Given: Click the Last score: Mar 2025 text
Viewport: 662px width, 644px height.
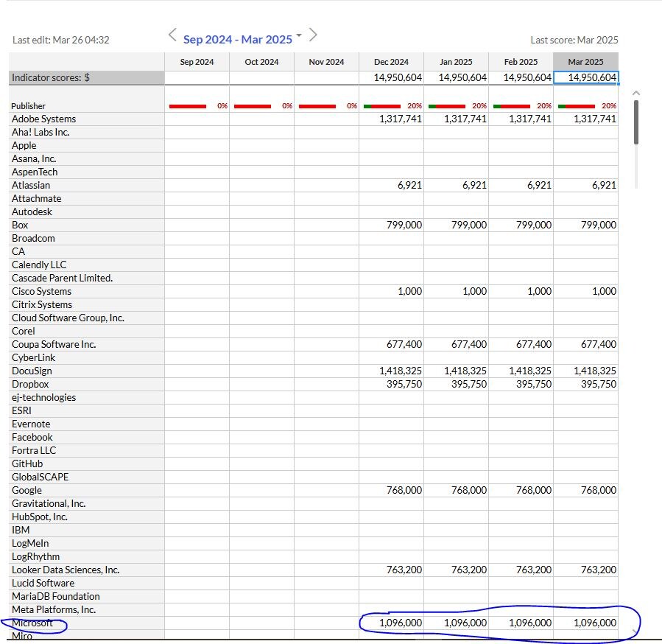Looking at the screenshot, I should 574,40.
